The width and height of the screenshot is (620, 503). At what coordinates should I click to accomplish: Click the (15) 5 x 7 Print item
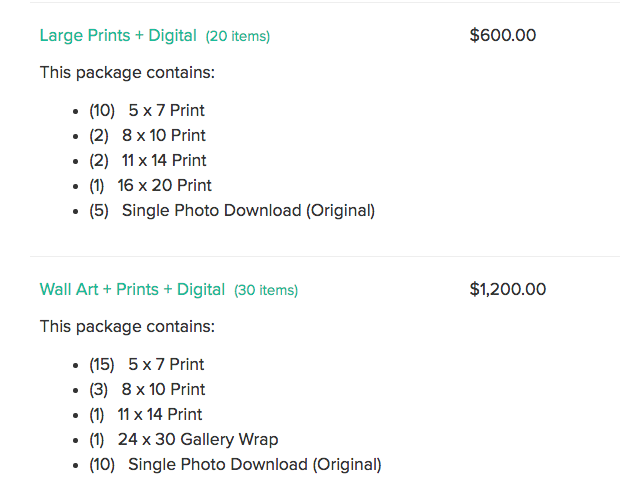(x=146, y=365)
